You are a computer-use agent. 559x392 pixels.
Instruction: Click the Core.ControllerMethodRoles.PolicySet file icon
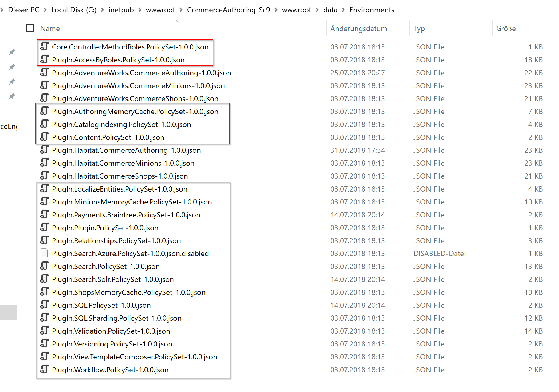pyautogui.click(x=45, y=46)
